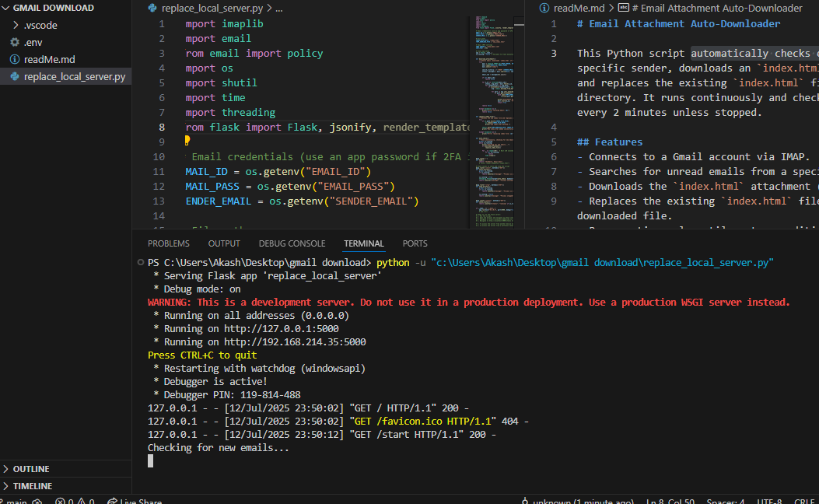This screenshot has width=819, height=504.
Task: Open the OUTPUT panel tab
Action: click(224, 243)
